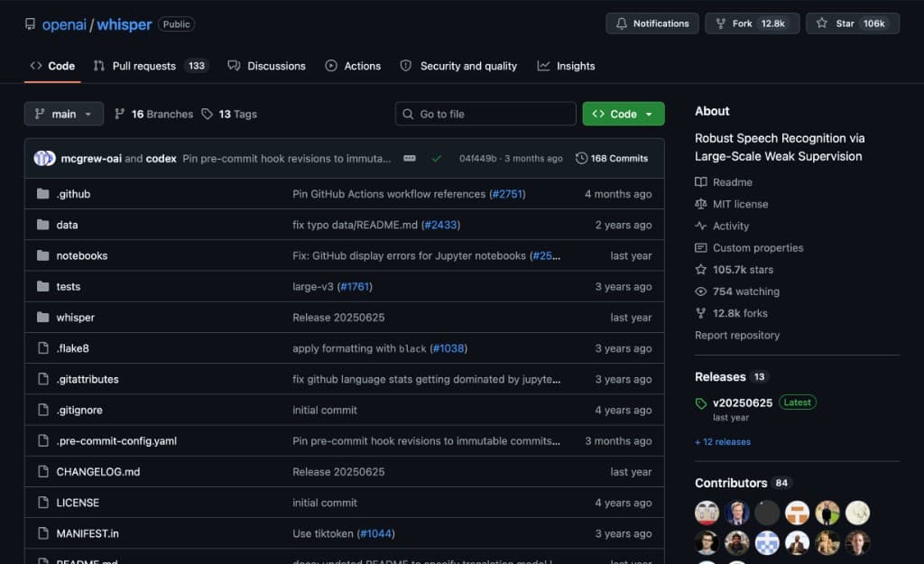Click the .github folder icon

click(43, 193)
